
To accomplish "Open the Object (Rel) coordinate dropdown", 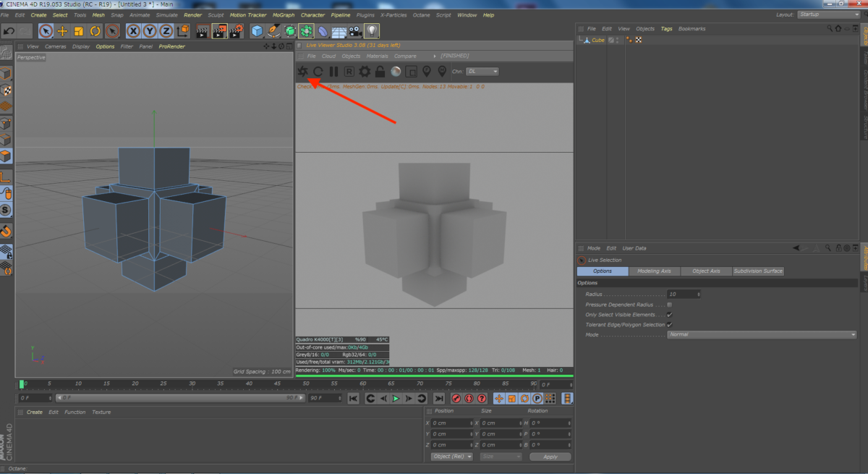I will pos(452,457).
